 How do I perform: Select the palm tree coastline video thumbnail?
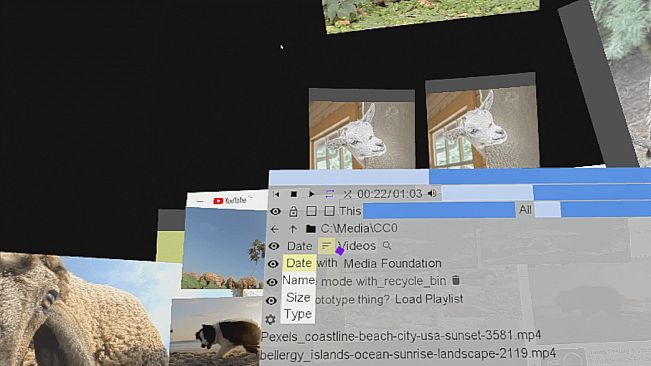point(225,248)
